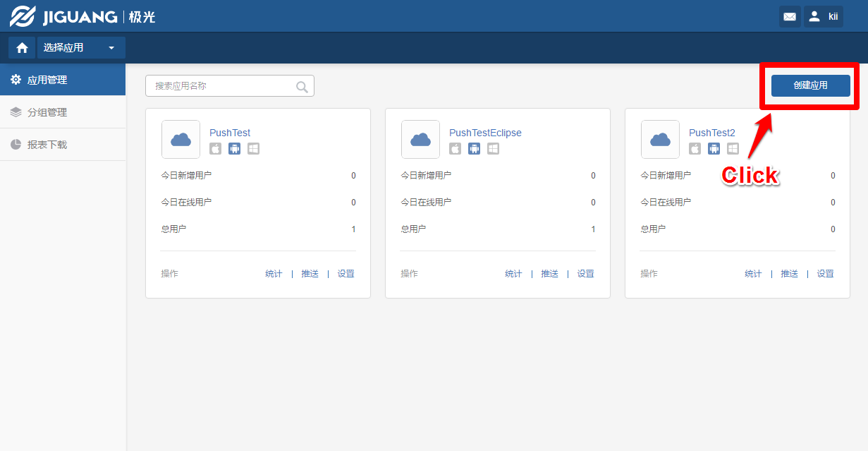Screen dimensions: 868x451
Task: Open 设置 for the PushTestEclipse app
Action: 585,274
